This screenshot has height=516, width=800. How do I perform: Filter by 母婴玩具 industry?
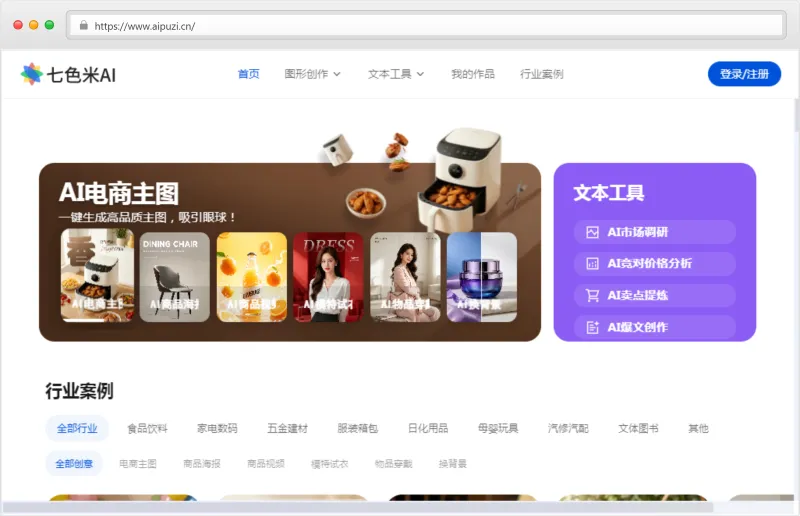click(x=498, y=428)
